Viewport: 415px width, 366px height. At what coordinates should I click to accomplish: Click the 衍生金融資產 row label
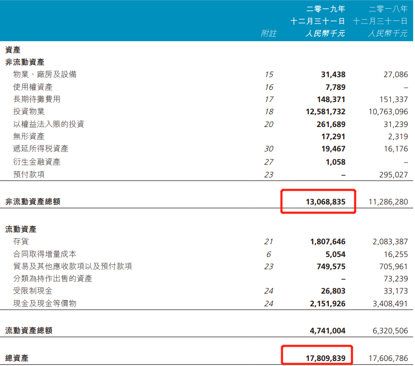click(37, 162)
